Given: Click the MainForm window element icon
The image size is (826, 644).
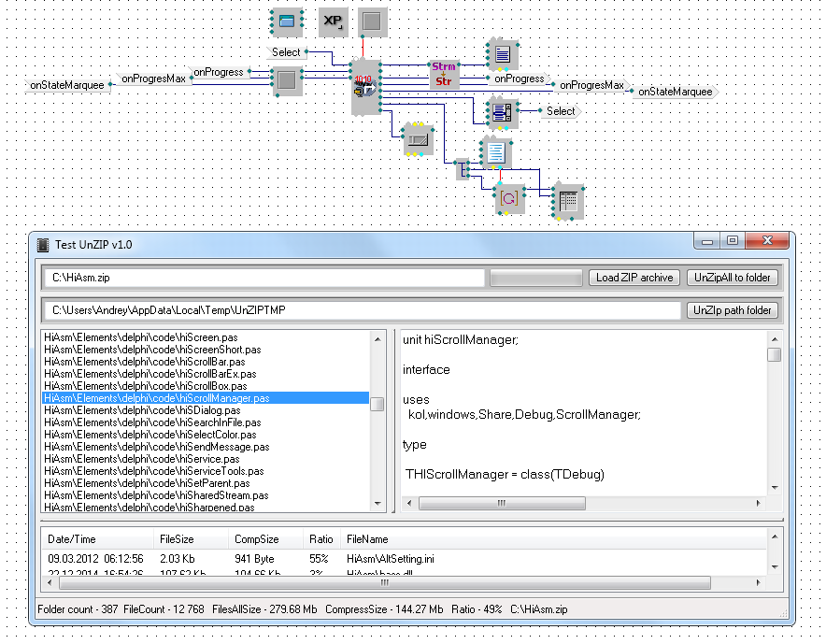Looking at the screenshot, I should [x=287, y=21].
